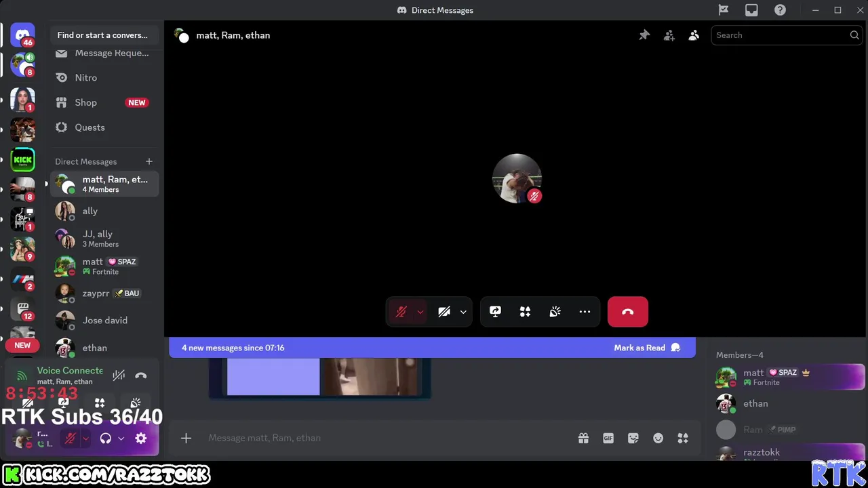Start an activity from call controls
The image size is (868, 488).
click(x=525, y=312)
